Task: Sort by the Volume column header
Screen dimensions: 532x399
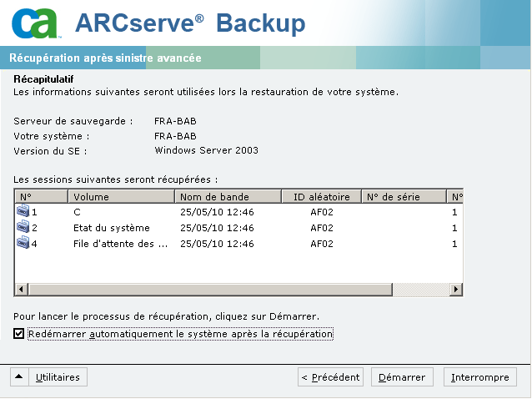Action: 120,197
